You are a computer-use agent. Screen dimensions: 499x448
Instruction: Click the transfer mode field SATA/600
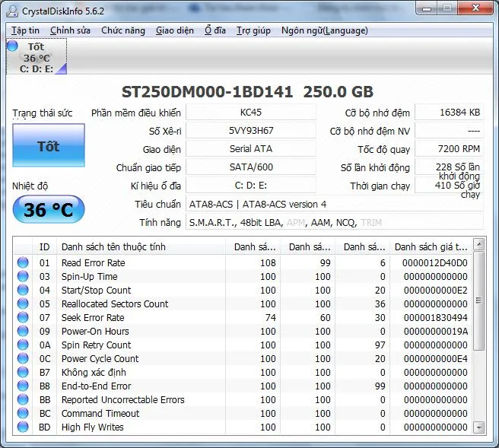pos(251,167)
